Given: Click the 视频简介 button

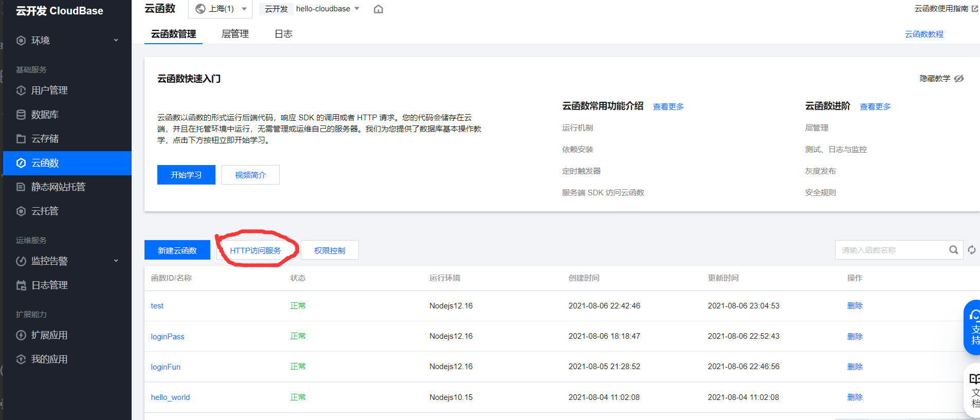Looking at the screenshot, I should (x=250, y=175).
